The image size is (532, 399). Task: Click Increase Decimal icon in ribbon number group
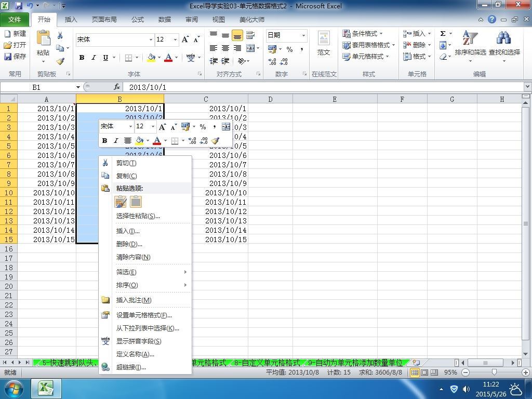pyautogui.click(x=272, y=61)
